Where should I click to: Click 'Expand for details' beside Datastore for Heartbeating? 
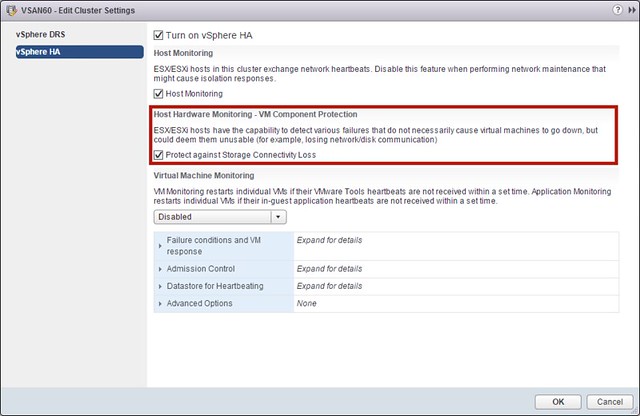(329, 286)
